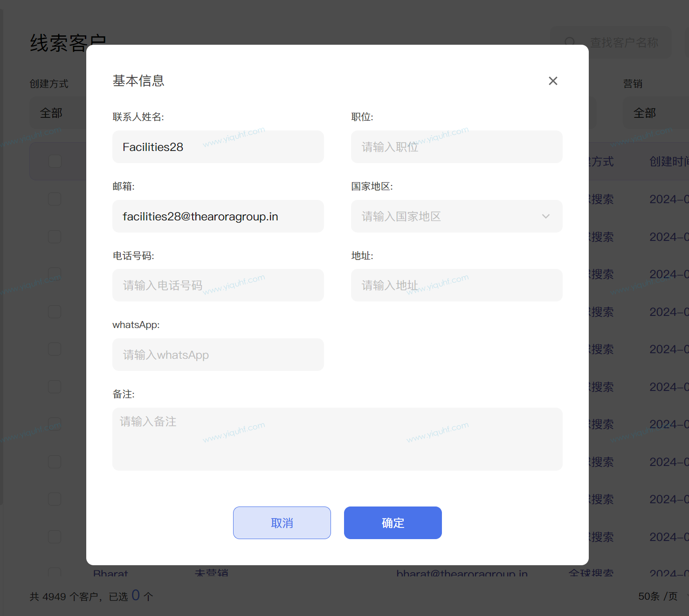
Task: Click the 职位 input field
Action: 457,147
